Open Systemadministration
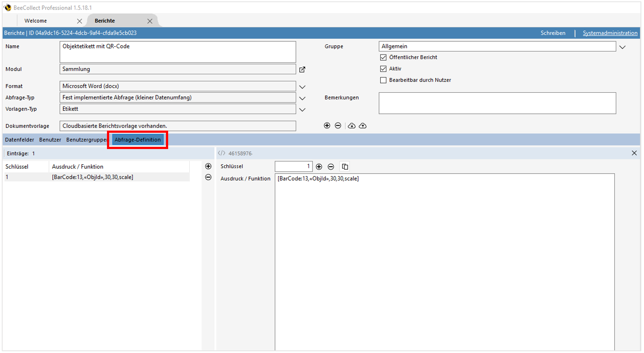This screenshot has width=644, height=353. [609, 33]
